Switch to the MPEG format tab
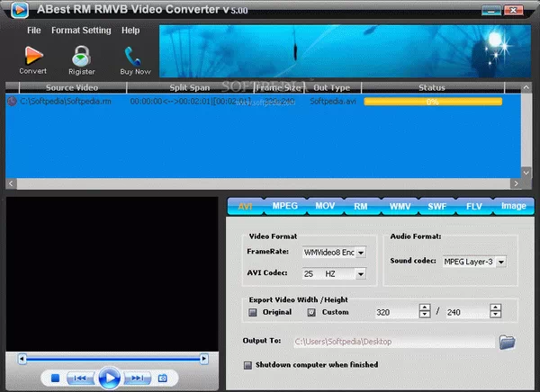Image resolution: width=540 pixels, height=392 pixels. click(284, 206)
